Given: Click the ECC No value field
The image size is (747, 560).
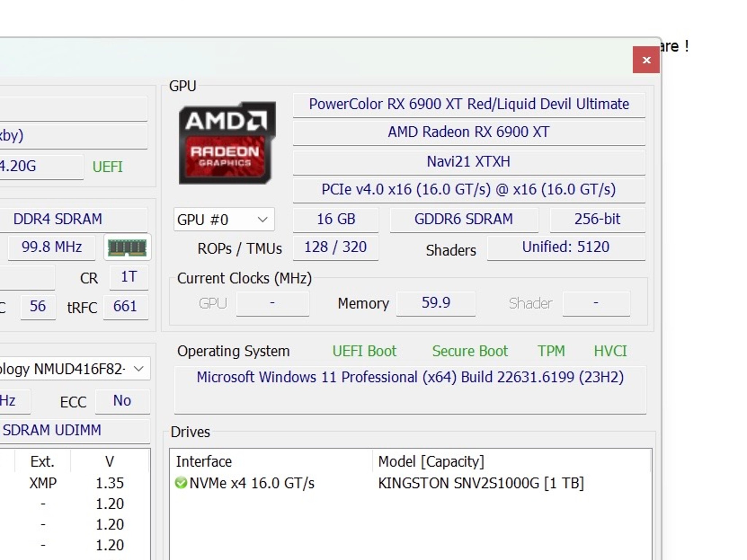Looking at the screenshot, I should (122, 401).
